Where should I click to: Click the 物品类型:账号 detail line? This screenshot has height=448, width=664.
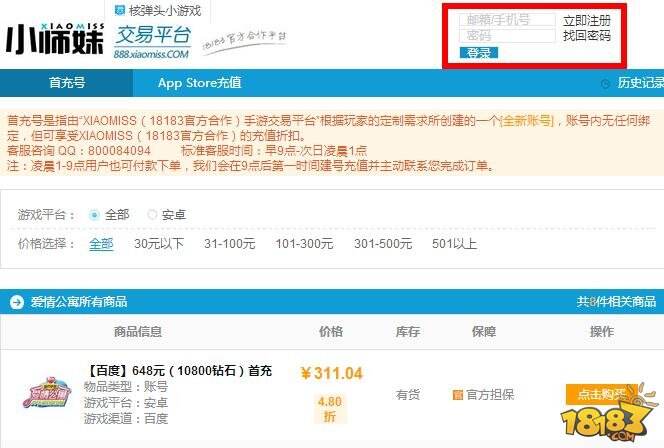[x=126, y=387]
